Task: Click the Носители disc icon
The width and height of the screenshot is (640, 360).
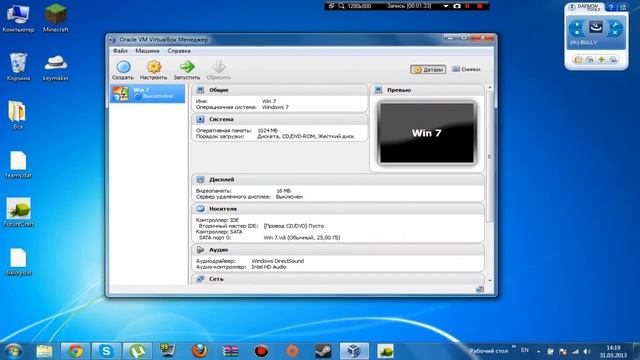Action: (x=200, y=209)
